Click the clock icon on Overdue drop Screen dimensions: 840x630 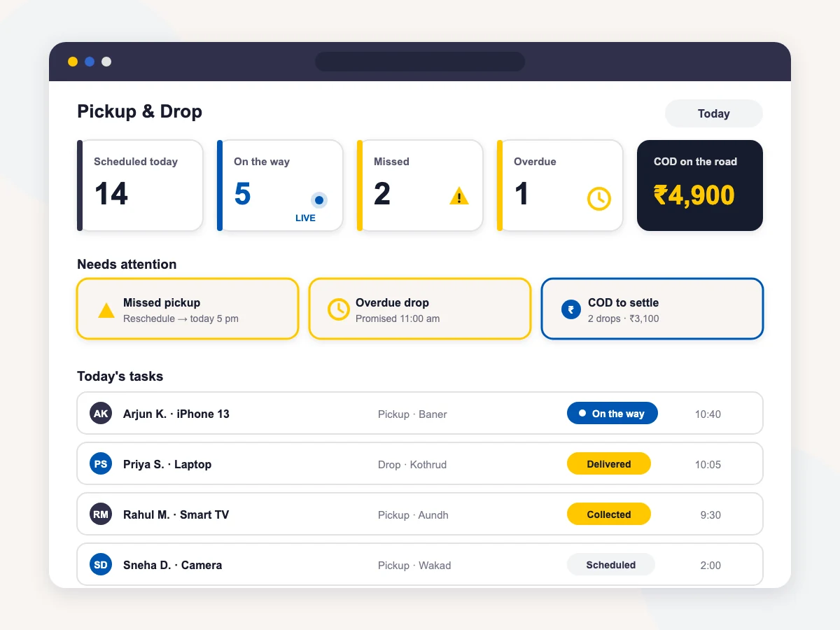pos(339,309)
